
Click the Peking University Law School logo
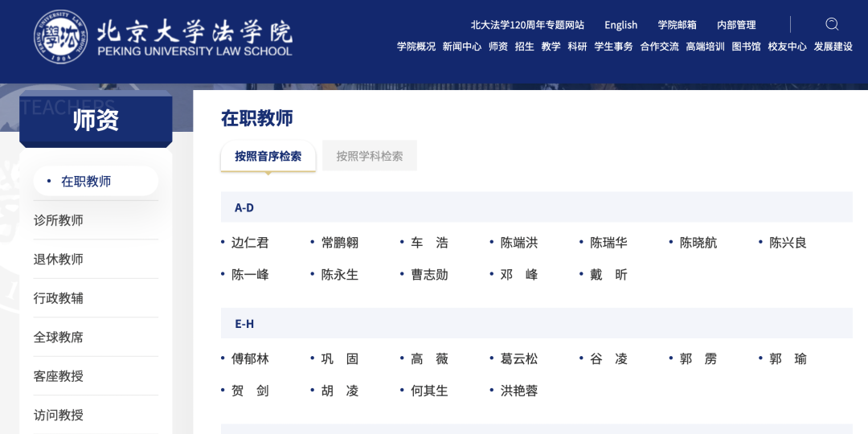tap(162, 36)
